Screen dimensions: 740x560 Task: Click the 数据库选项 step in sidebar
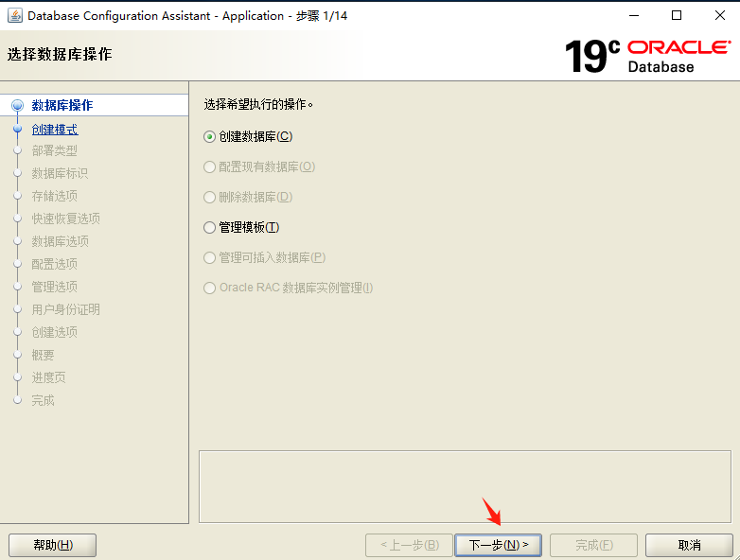tap(60, 241)
